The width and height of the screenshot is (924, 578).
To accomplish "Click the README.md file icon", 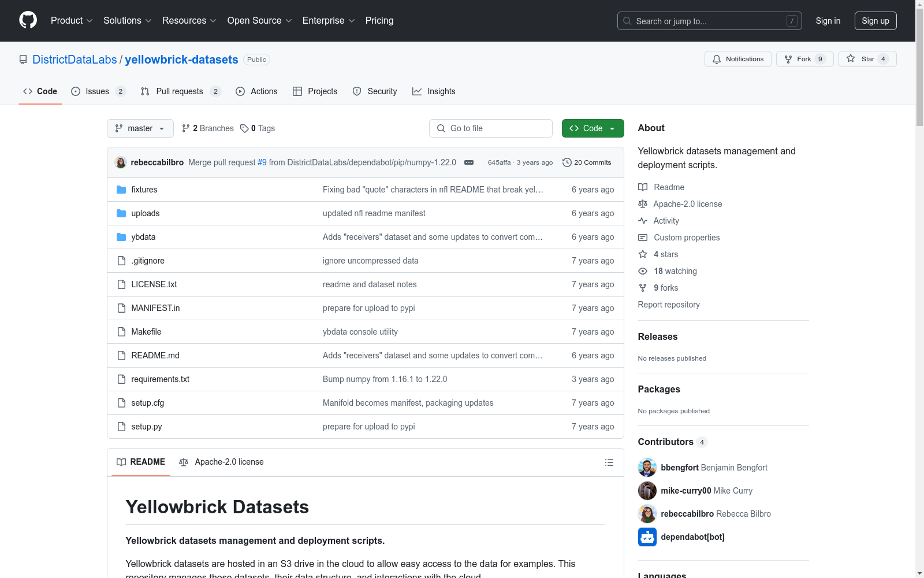I will (x=121, y=355).
